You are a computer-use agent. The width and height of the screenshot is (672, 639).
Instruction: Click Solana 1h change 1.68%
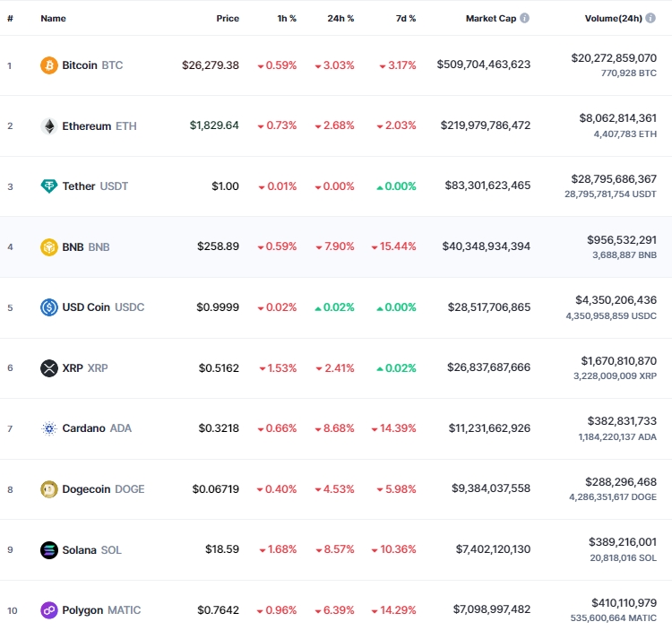(278, 549)
